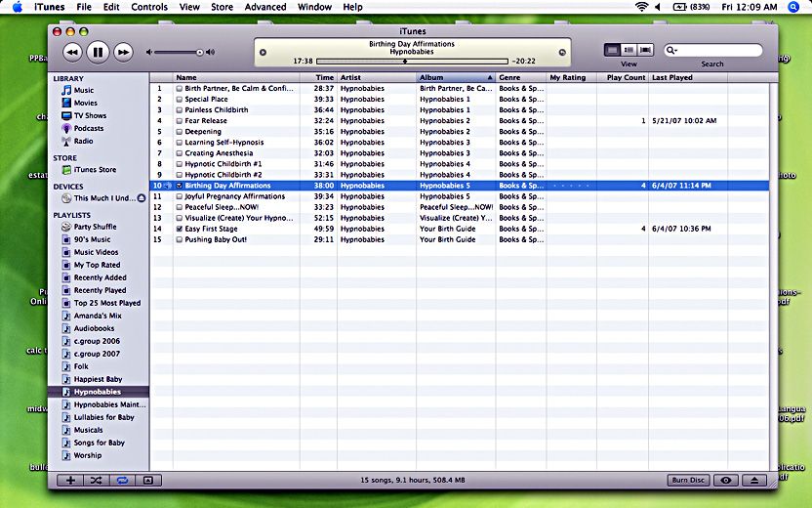Image resolution: width=812 pixels, height=508 pixels.
Task: Click the Burn Disc button
Action: tap(688, 481)
